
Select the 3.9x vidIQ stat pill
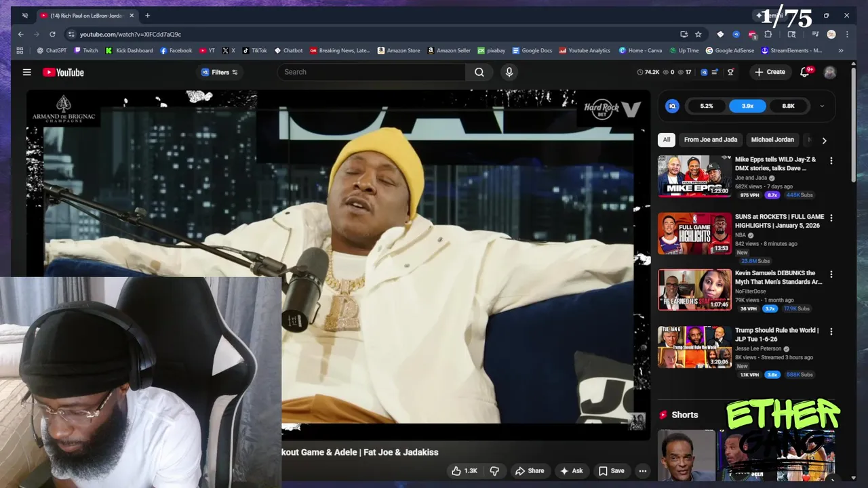coord(747,106)
